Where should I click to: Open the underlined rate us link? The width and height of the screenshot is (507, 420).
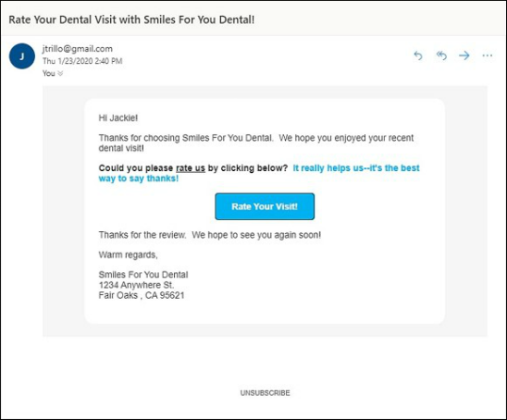(191, 168)
